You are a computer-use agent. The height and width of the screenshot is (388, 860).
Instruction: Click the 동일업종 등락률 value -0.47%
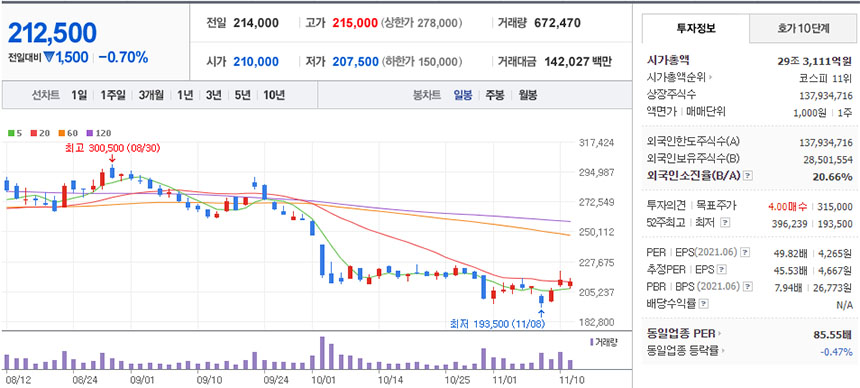tap(836, 351)
